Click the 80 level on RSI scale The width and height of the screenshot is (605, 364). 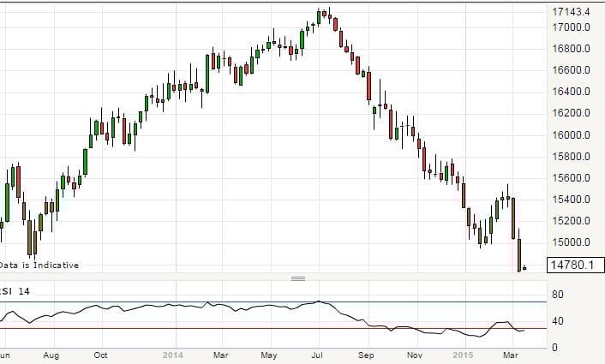tap(558, 295)
